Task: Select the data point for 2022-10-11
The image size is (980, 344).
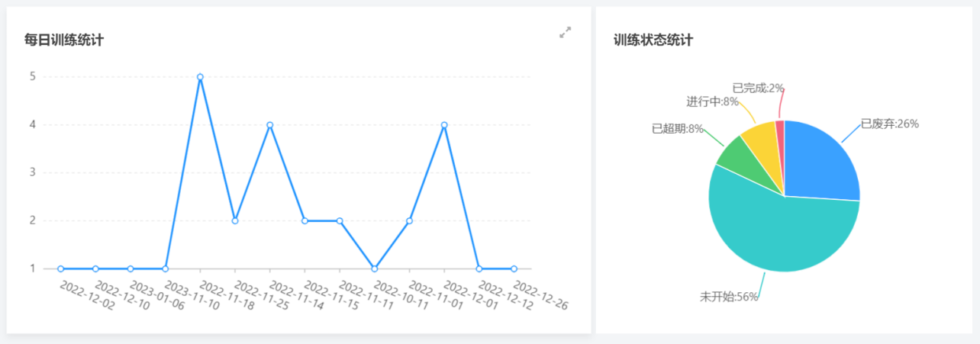Action: coord(374,268)
